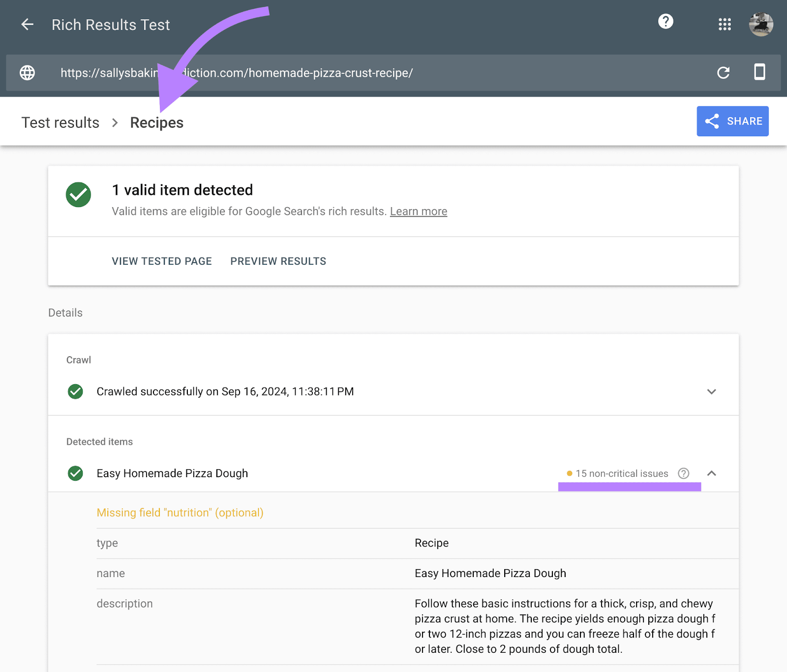Select Easy Homemade Pizza Dough detected item
This screenshot has width=787, height=672.
click(x=172, y=473)
